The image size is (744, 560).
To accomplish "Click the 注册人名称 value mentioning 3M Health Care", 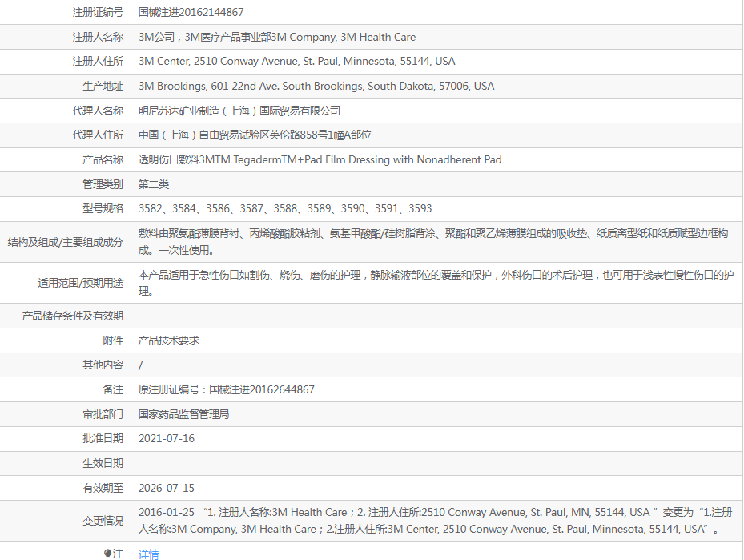I will pyautogui.click(x=277, y=37).
